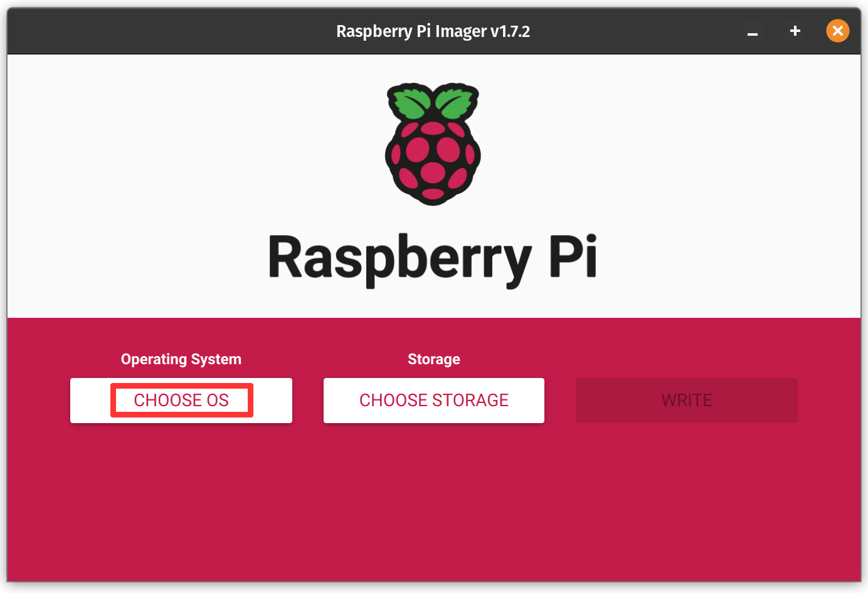
Task: Click the disabled WRITE button
Action: coord(686,400)
